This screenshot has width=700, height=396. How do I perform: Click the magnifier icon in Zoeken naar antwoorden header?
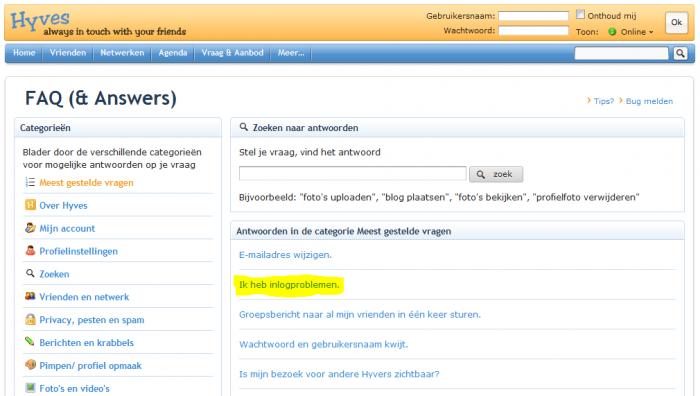(x=244, y=127)
